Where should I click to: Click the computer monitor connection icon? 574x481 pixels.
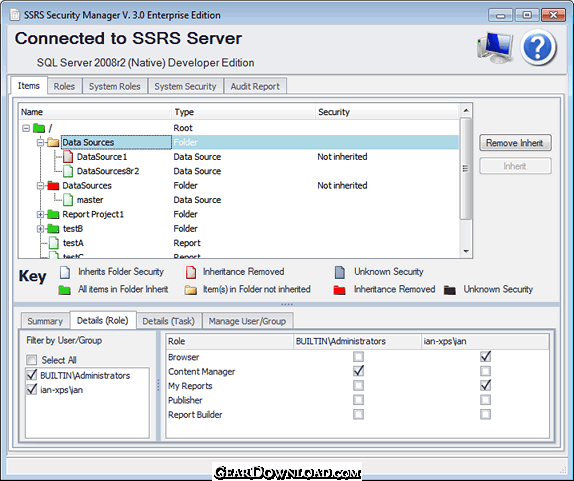[x=495, y=48]
